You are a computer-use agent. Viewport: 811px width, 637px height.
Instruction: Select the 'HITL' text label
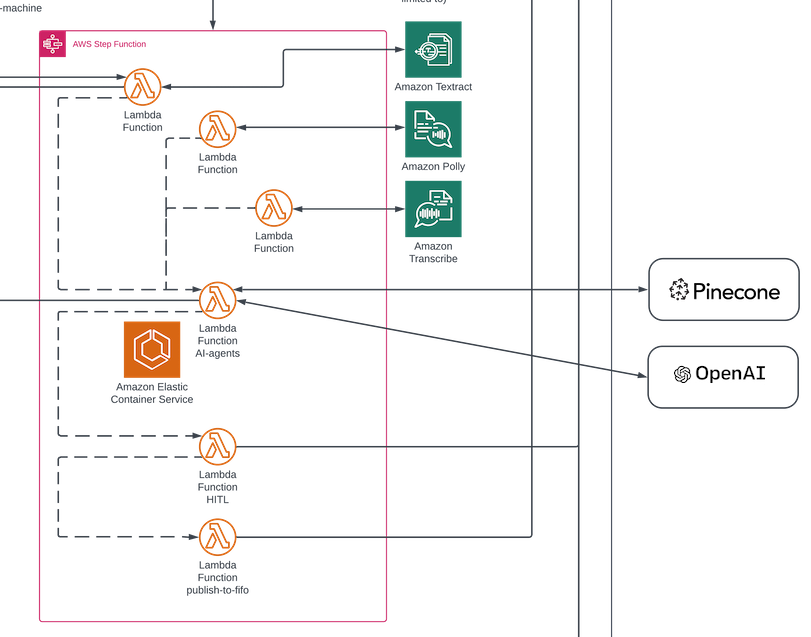[217, 499]
